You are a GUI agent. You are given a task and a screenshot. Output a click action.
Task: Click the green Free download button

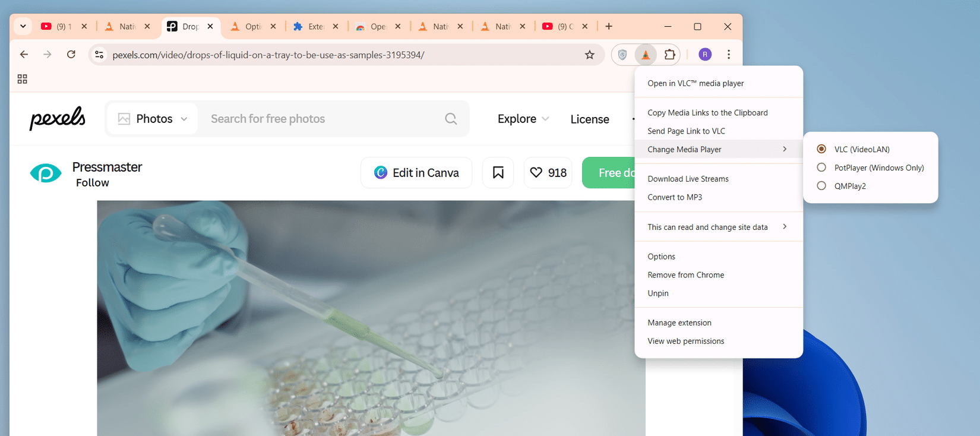tap(608, 173)
